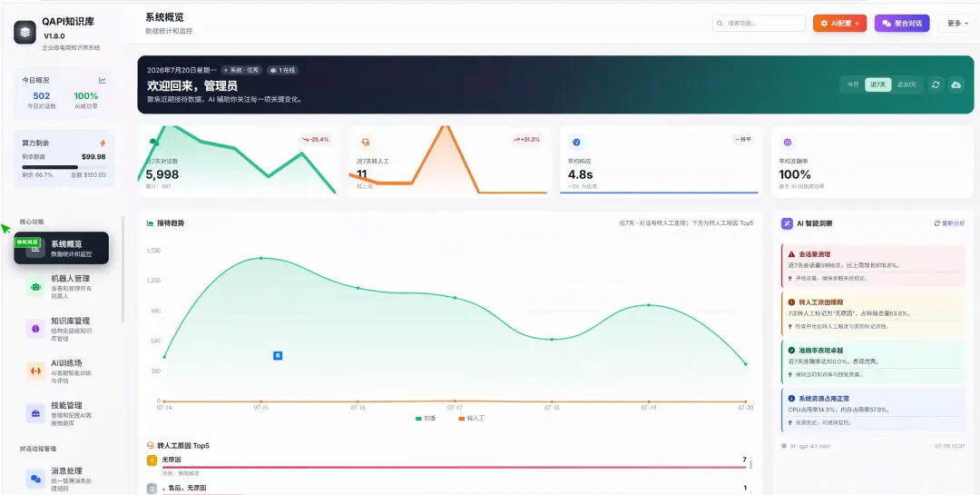
Task: Click the chat icon on the 聚合对话 button
Action: (x=886, y=23)
